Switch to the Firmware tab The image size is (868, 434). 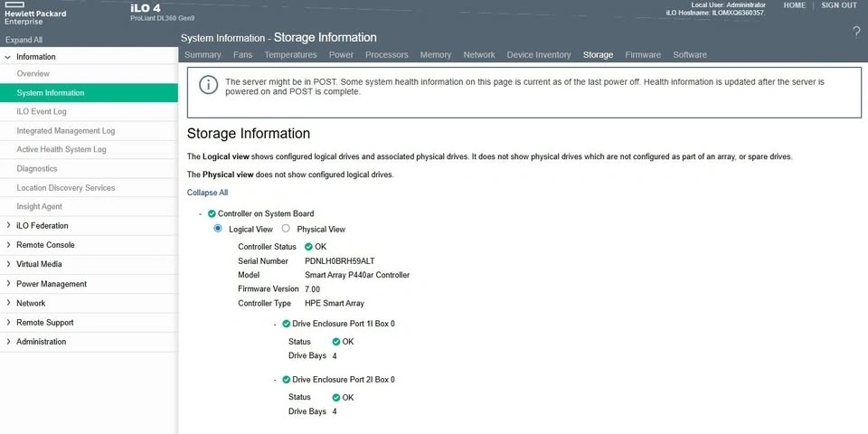pyautogui.click(x=643, y=55)
